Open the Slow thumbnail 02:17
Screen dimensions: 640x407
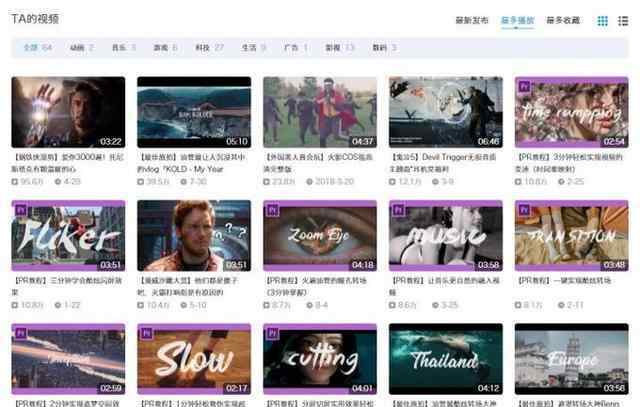pyautogui.click(x=194, y=359)
